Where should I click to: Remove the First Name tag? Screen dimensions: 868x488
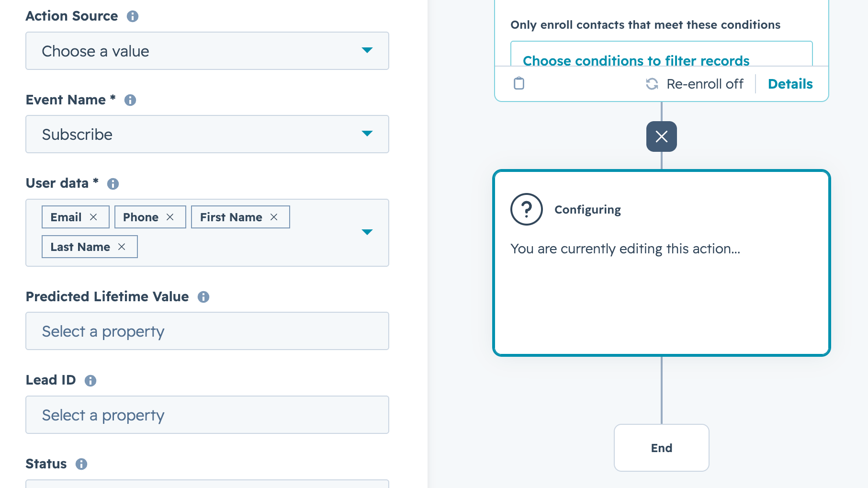click(x=274, y=217)
